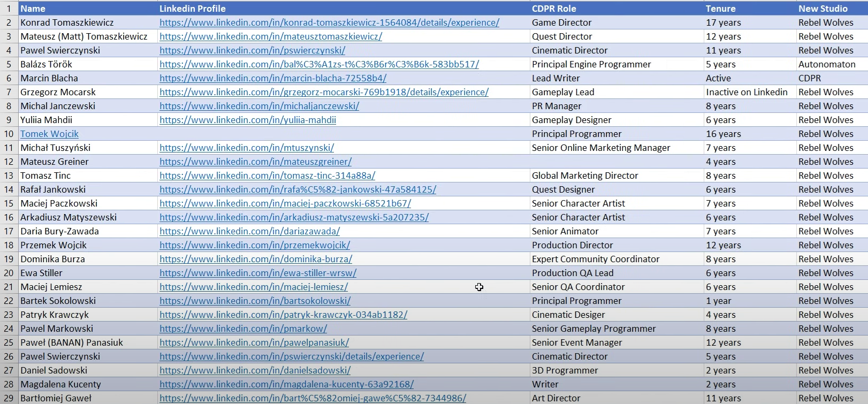
Task: Select the 3D Programmer cell
Action: pyautogui.click(x=616, y=370)
